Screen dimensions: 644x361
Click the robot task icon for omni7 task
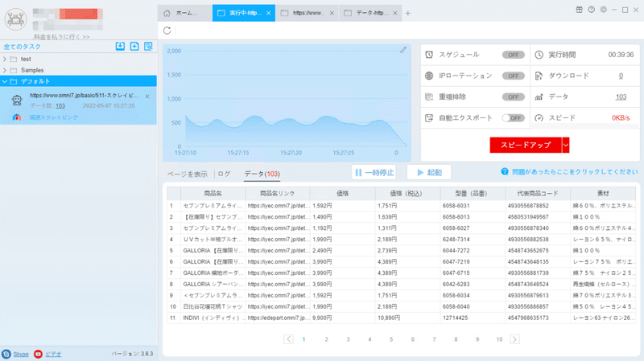pyautogui.click(x=17, y=100)
